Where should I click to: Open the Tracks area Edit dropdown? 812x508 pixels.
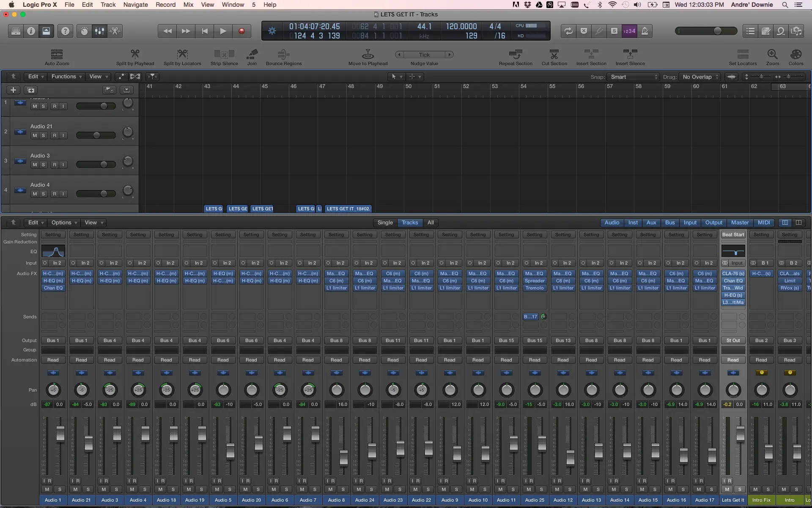(x=36, y=77)
